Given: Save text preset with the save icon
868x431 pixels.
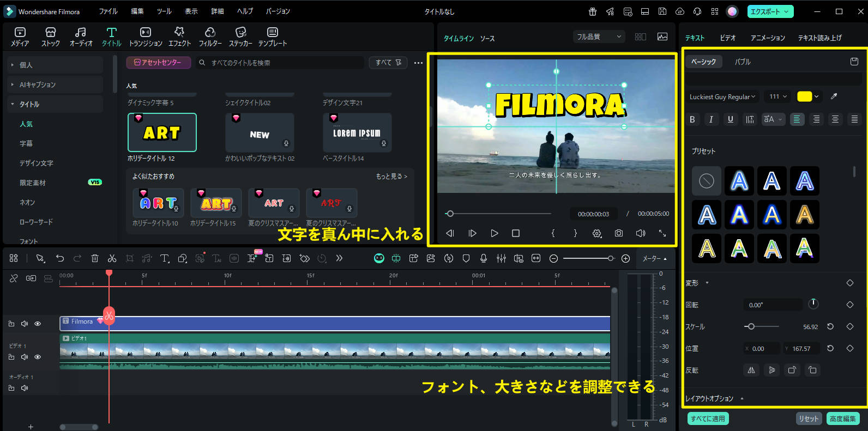Looking at the screenshot, I should [854, 62].
